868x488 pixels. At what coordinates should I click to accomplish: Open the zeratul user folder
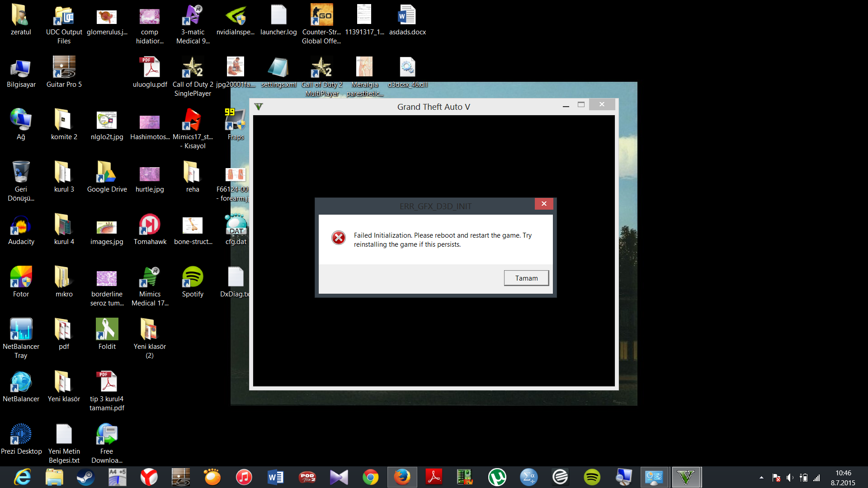point(21,20)
